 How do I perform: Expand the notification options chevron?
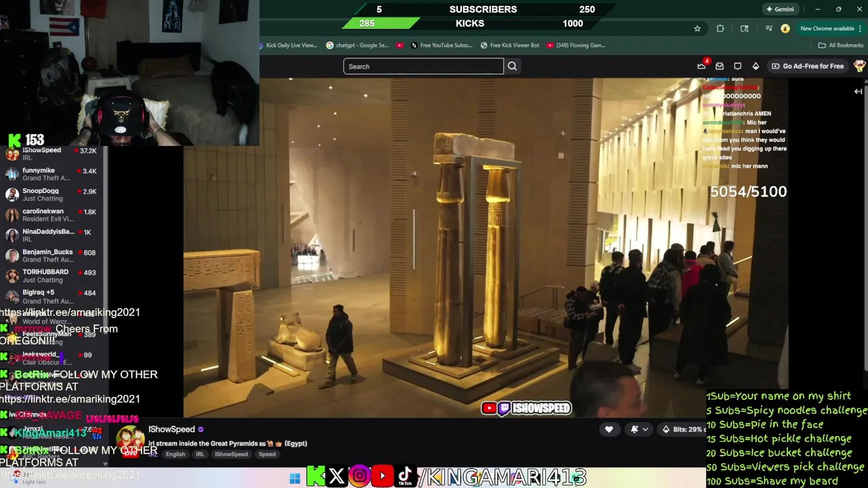[x=646, y=429]
